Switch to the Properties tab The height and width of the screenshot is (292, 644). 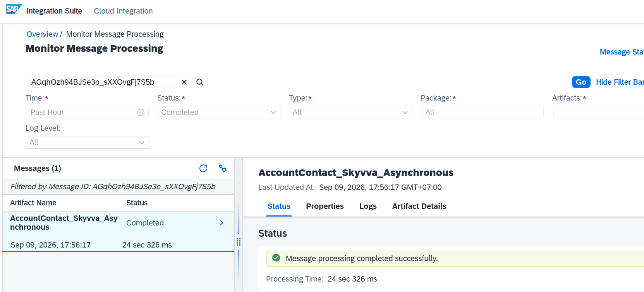click(x=325, y=206)
